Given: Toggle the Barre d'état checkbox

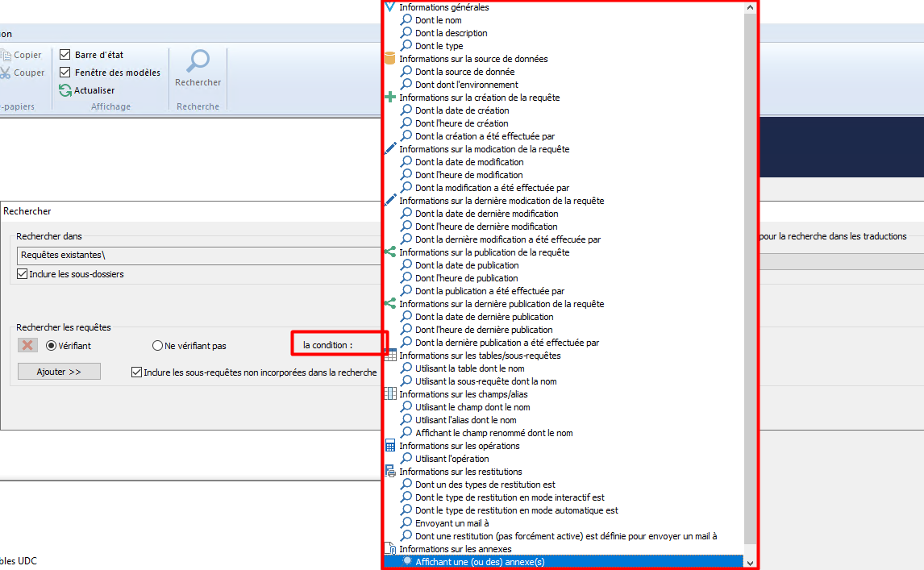Looking at the screenshot, I should pyautogui.click(x=65, y=55).
